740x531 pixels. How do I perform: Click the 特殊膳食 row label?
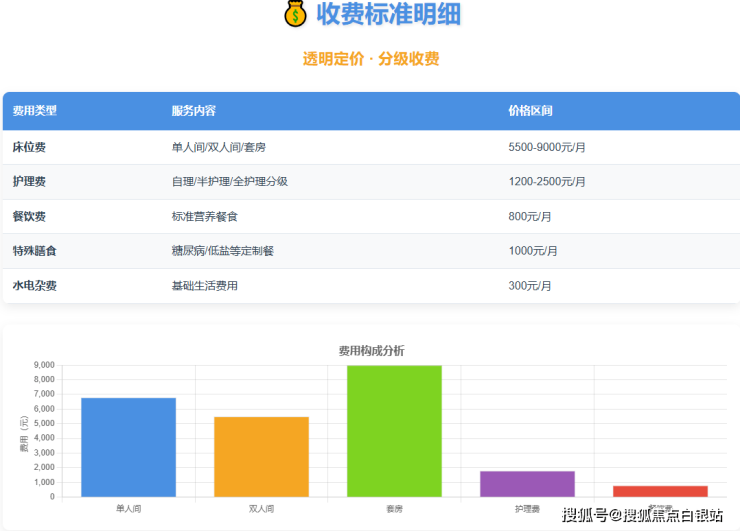[35, 251]
